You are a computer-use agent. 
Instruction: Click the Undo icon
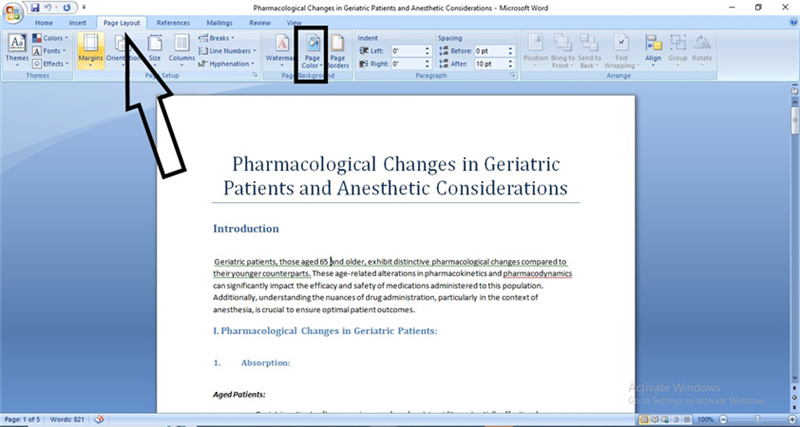(49, 8)
